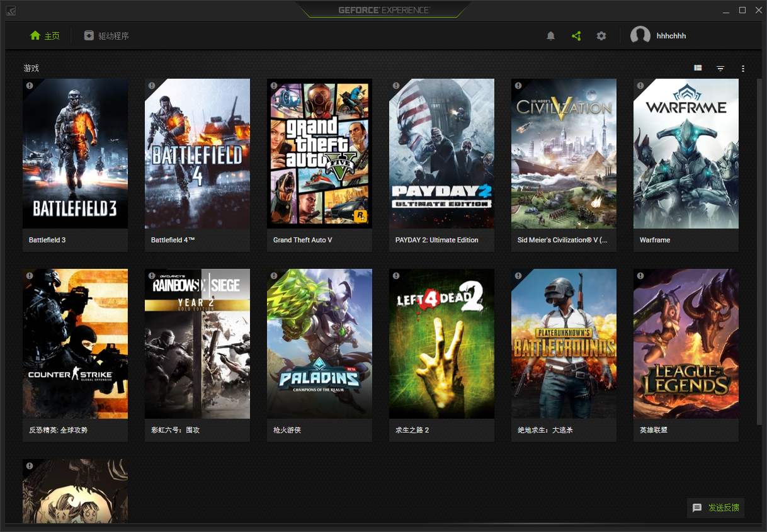
Task: Select the Rainbow Six Siege cover
Action: (x=197, y=344)
